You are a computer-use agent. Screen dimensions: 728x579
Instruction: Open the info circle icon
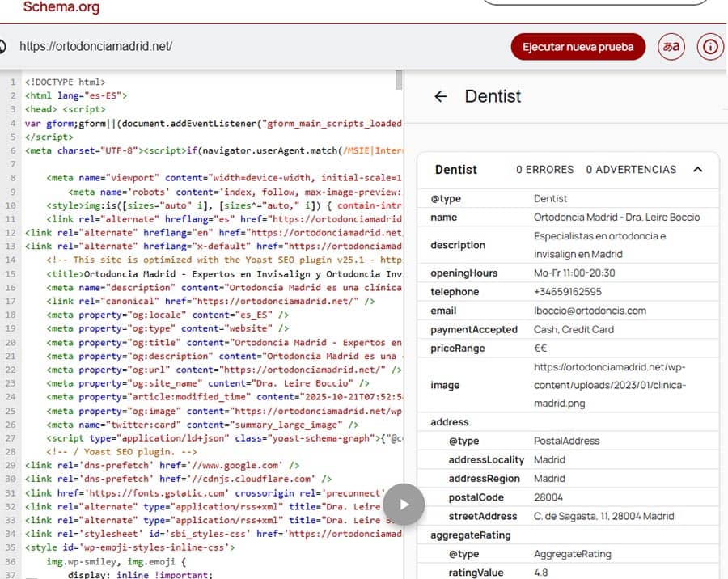[710, 46]
